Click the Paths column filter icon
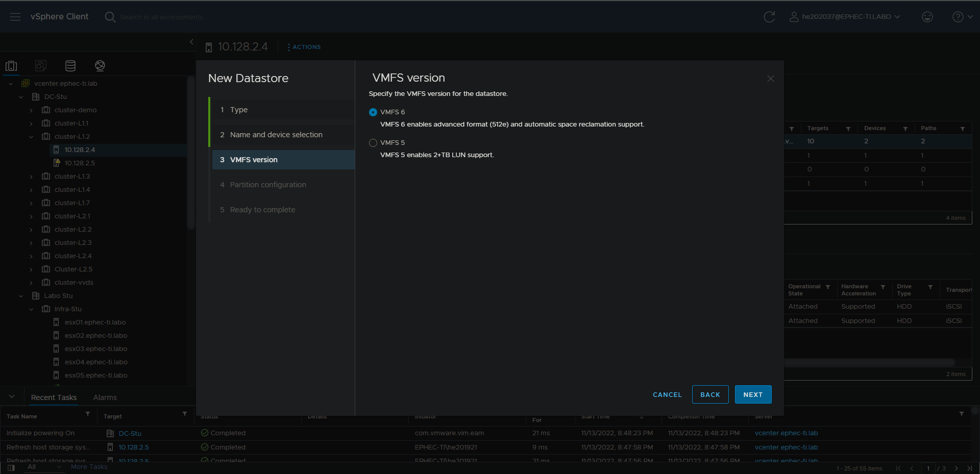Screen dimensions: 980x474 coord(963,129)
